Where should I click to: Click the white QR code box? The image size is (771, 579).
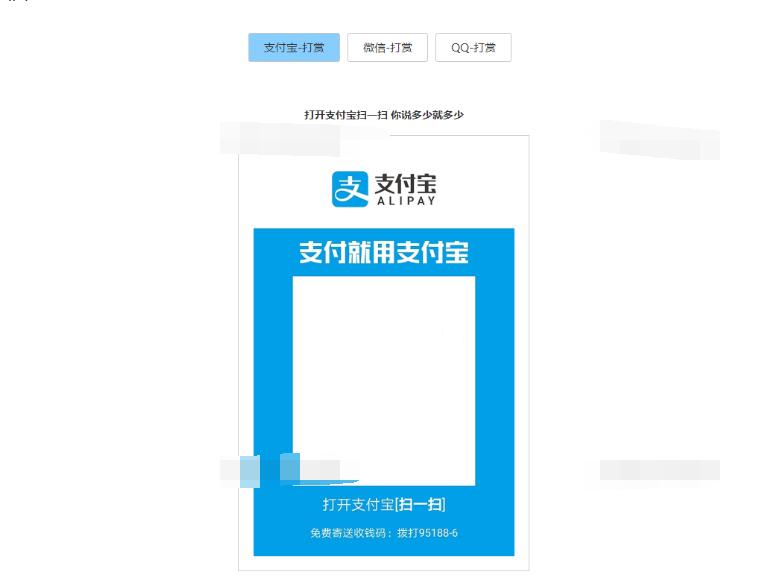(383, 381)
